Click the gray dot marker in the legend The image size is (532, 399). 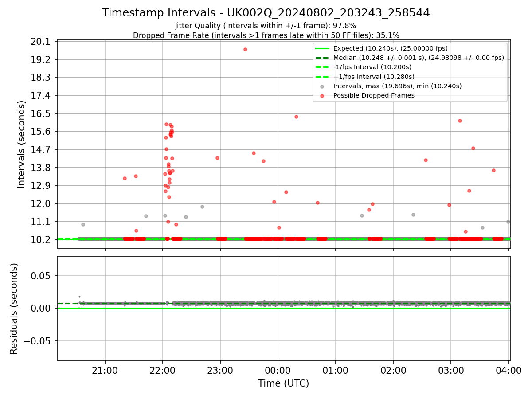click(x=322, y=86)
